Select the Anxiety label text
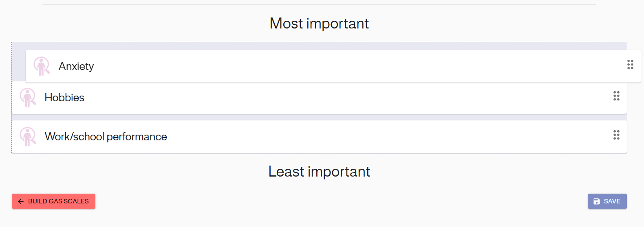 [76, 66]
